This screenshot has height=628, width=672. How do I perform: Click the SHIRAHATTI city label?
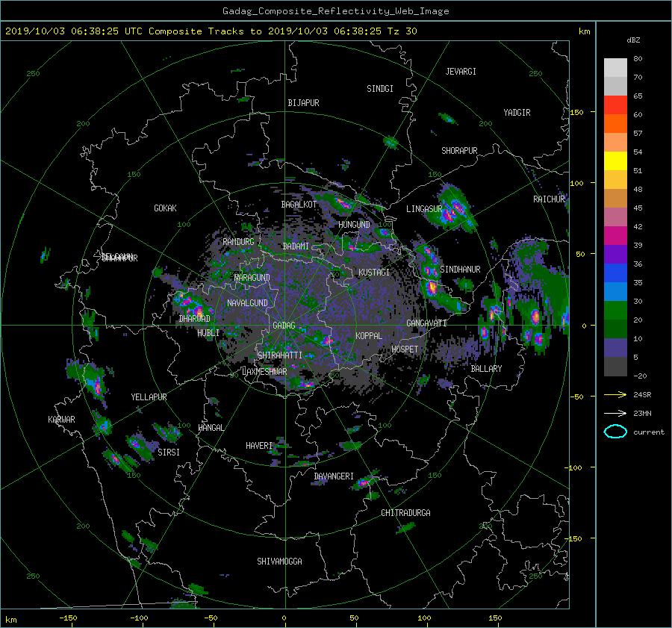point(280,355)
